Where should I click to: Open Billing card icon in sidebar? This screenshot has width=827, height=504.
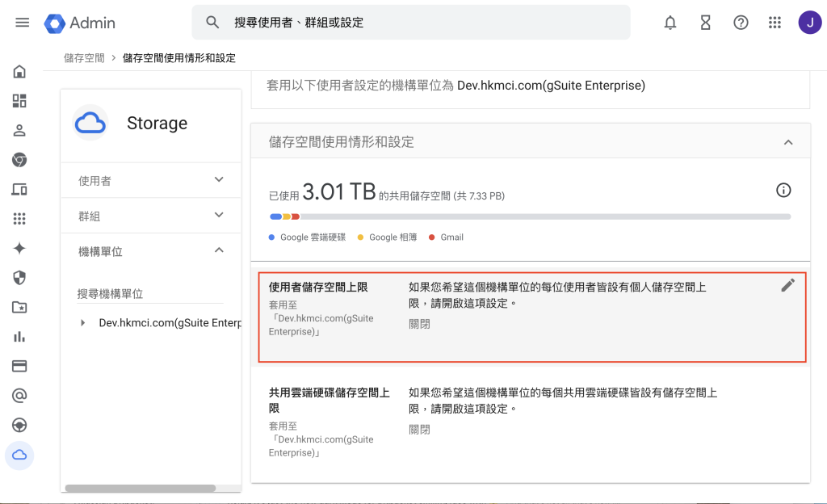coord(19,367)
